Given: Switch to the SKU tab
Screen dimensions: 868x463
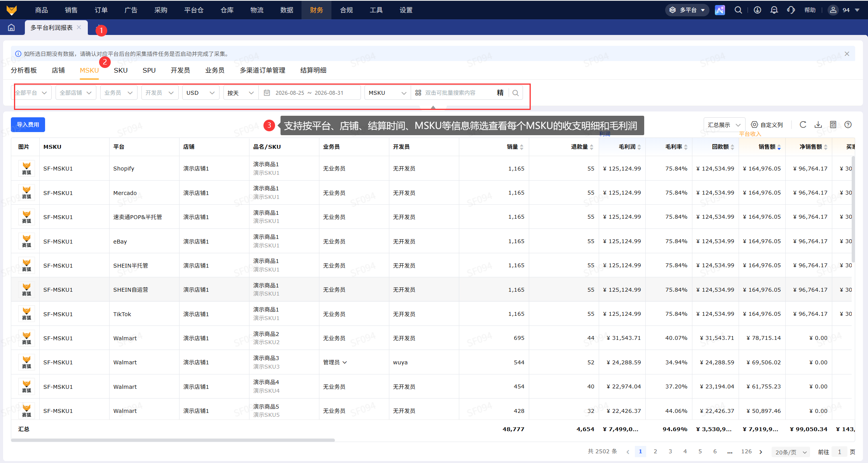Looking at the screenshot, I should 120,70.
